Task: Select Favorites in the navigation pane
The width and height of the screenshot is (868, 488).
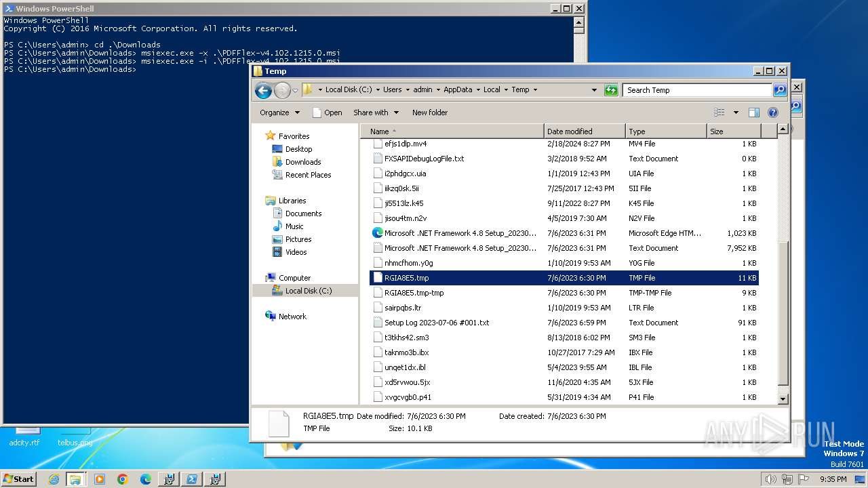Action: tap(294, 136)
